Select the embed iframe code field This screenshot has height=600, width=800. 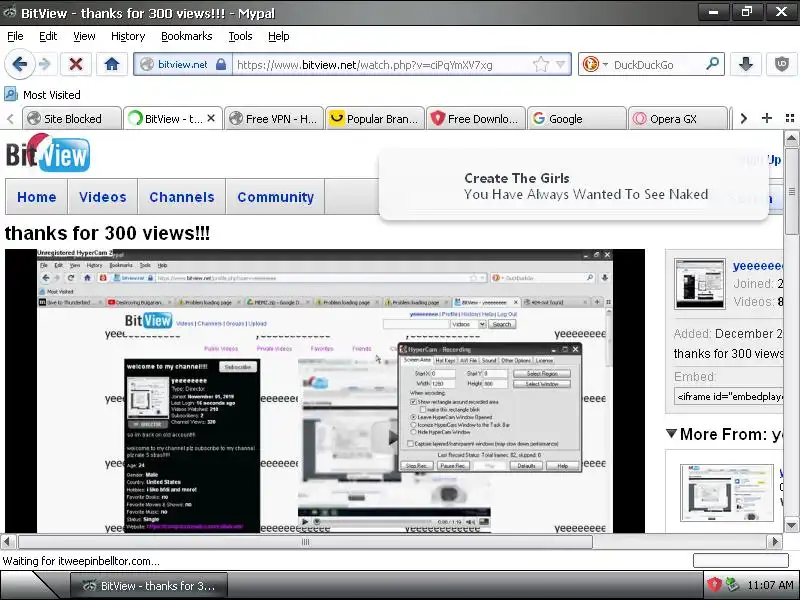coord(729,396)
